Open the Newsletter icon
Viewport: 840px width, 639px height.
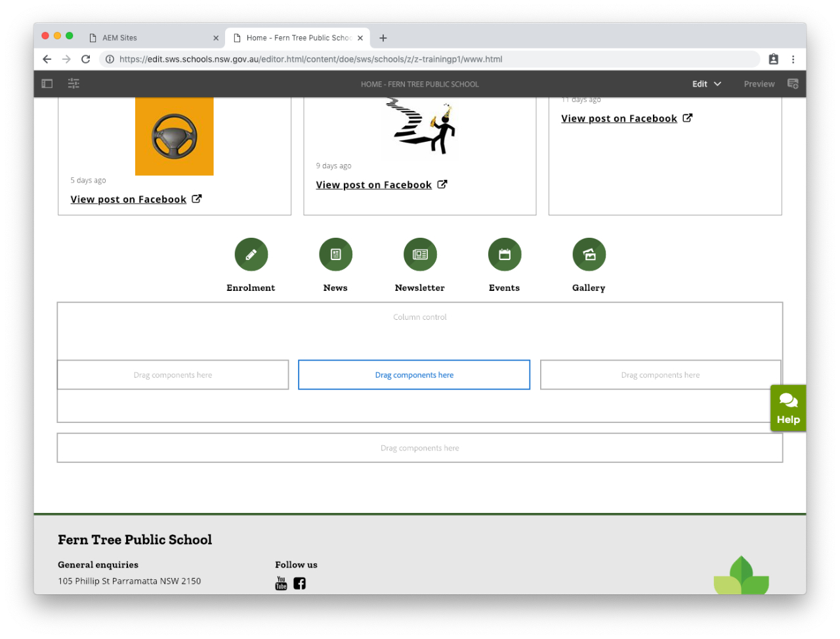(x=420, y=254)
